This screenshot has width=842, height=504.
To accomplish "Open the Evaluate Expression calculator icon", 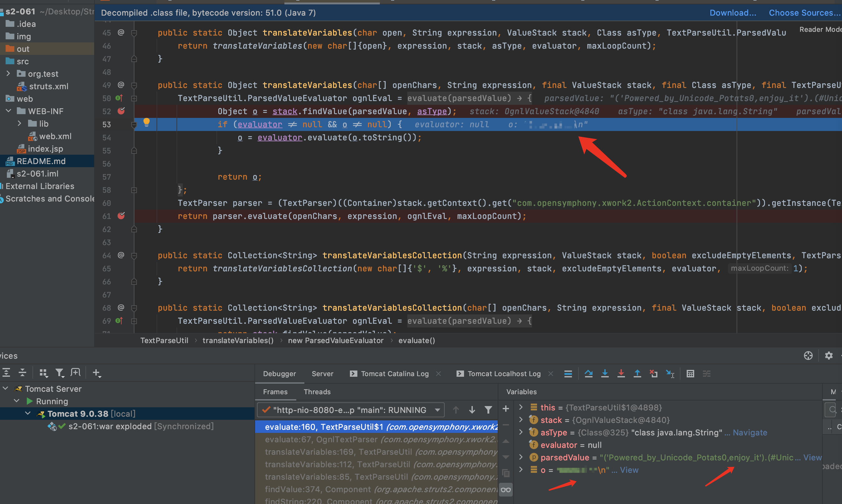I will [690, 374].
